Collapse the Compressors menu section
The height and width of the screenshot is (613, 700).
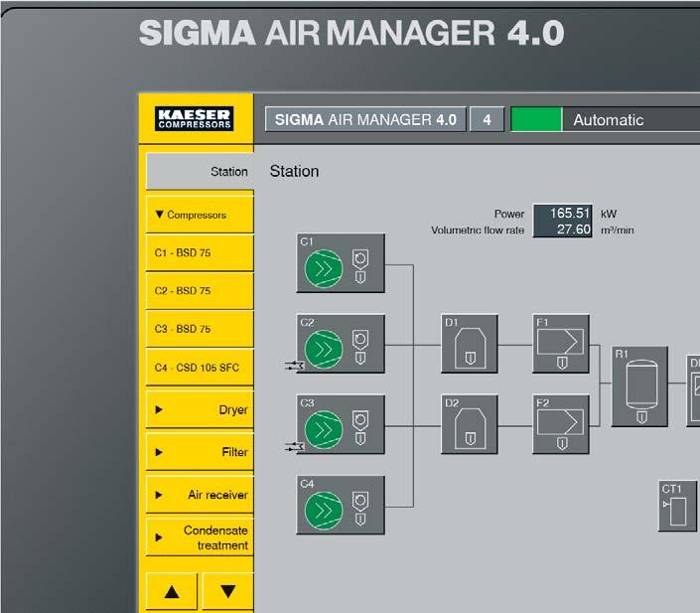(x=200, y=215)
